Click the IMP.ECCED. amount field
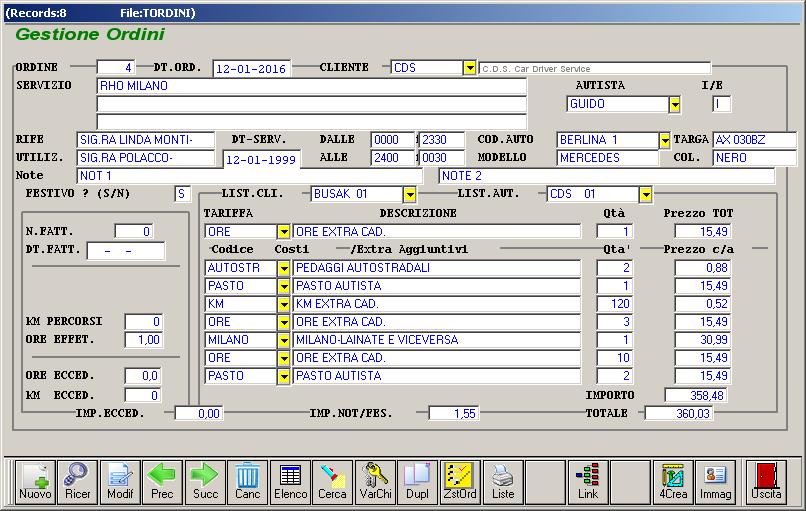The width and height of the screenshot is (806, 511). 199,413
